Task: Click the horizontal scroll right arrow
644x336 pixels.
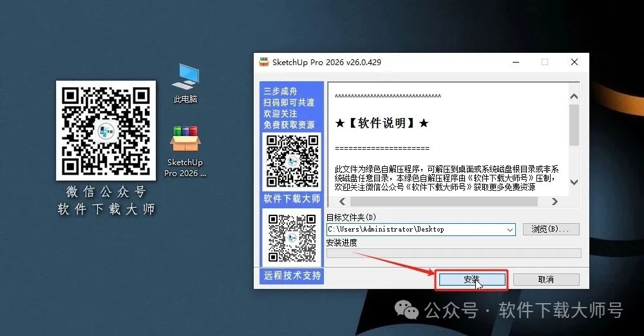Action: tap(555, 201)
